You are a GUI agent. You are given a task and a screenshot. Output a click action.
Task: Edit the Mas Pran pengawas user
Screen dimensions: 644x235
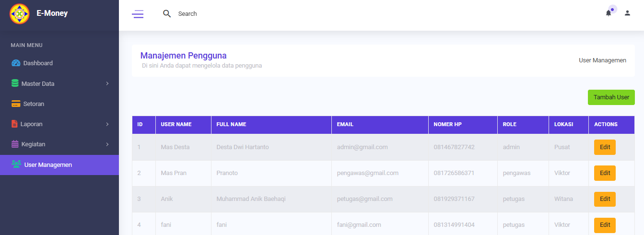pos(605,173)
